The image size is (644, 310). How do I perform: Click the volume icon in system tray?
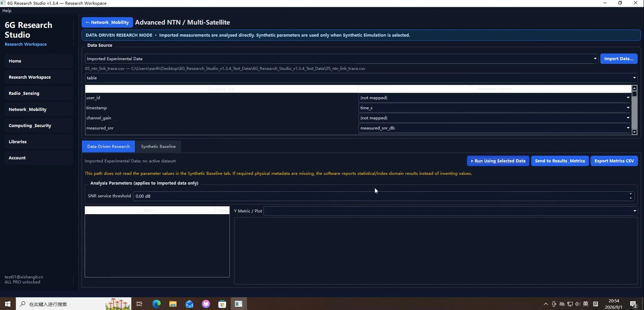pos(577,304)
